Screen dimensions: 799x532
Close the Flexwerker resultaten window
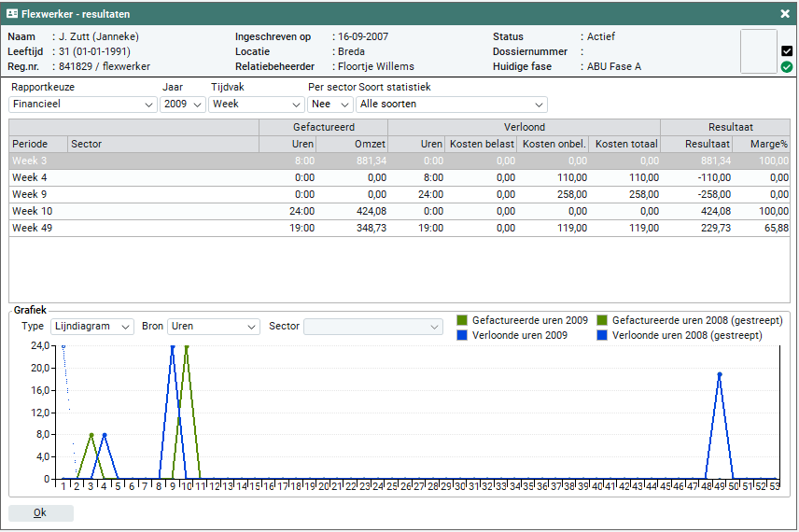click(785, 14)
